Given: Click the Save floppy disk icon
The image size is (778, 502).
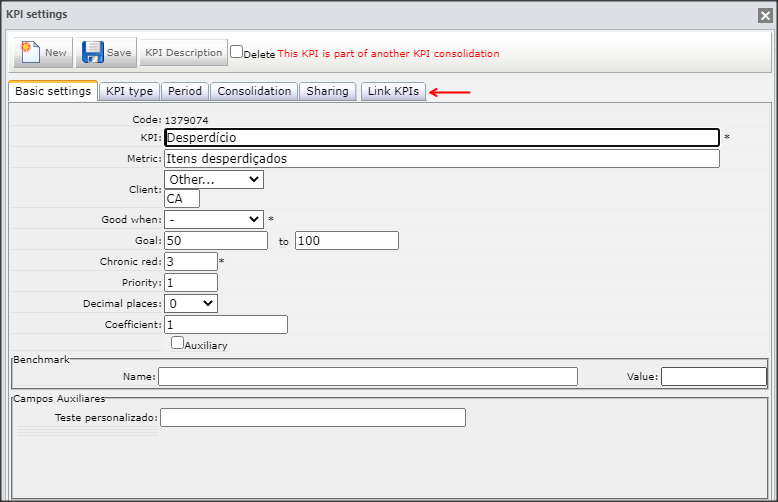Looking at the screenshot, I should pyautogui.click(x=93, y=52).
